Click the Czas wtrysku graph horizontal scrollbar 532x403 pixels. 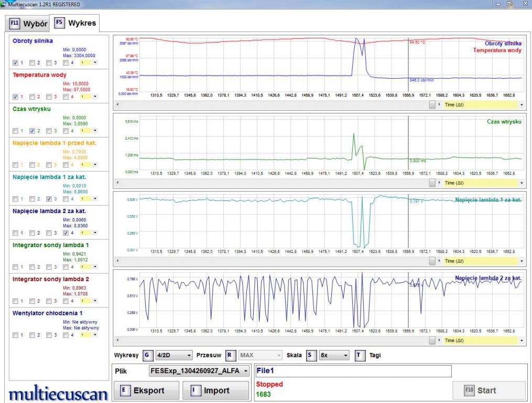point(273,183)
